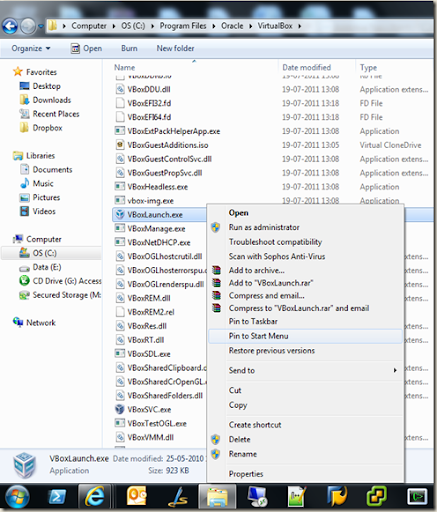Open Music library
The height and width of the screenshot is (512, 437).
pos(43,184)
